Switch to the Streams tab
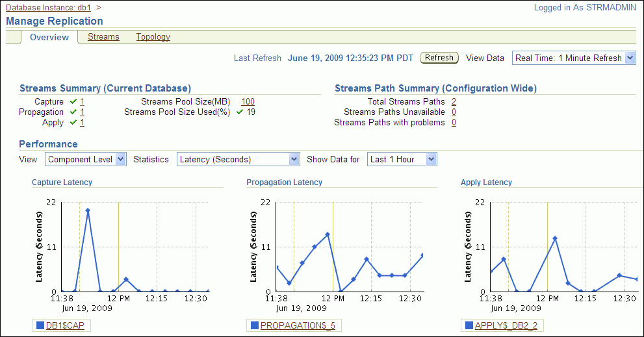The height and width of the screenshot is (337, 644). (x=103, y=37)
